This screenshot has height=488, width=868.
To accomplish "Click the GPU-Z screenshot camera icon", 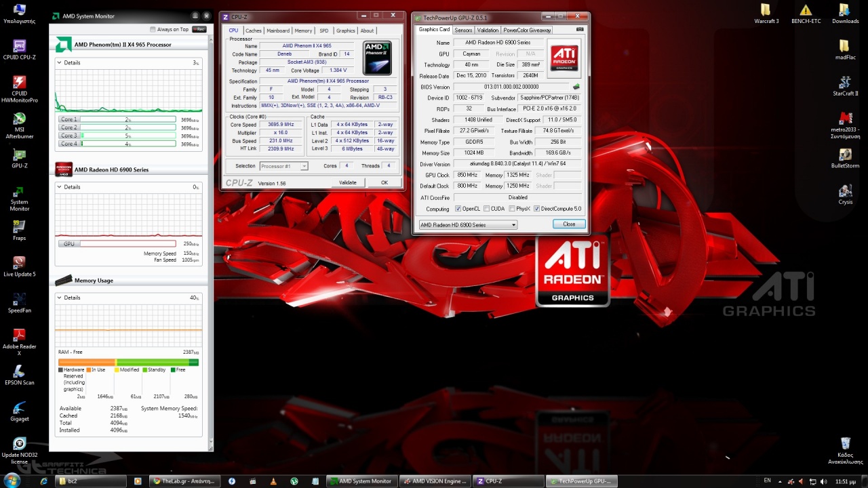I will coord(580,30).
